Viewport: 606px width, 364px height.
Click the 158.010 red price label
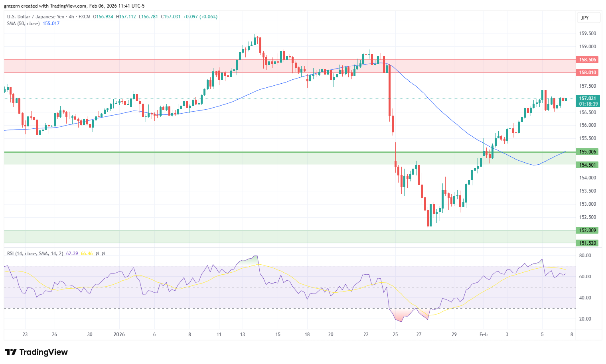click(588, 73)
